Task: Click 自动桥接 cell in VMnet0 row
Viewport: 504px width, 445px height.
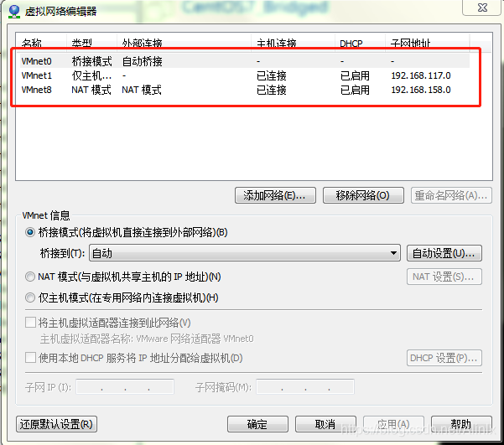Action: 142,61
